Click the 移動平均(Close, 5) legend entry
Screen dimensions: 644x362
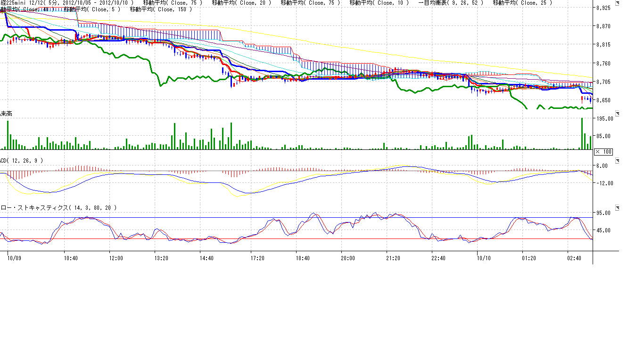click(x=92, y=9)
